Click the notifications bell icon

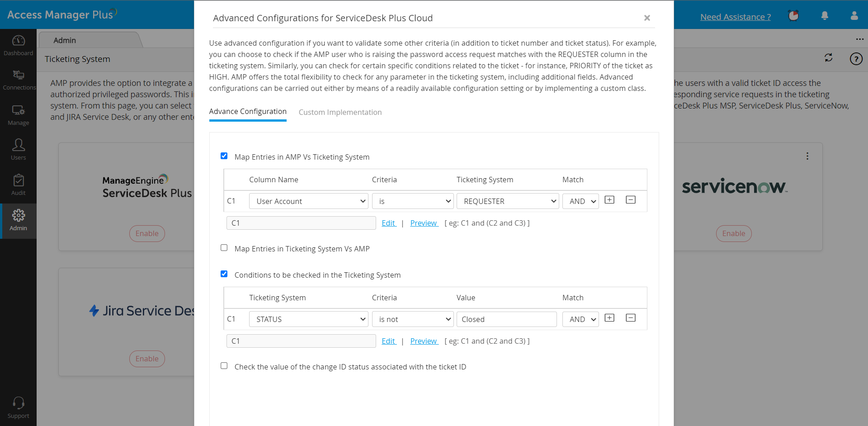825,16
